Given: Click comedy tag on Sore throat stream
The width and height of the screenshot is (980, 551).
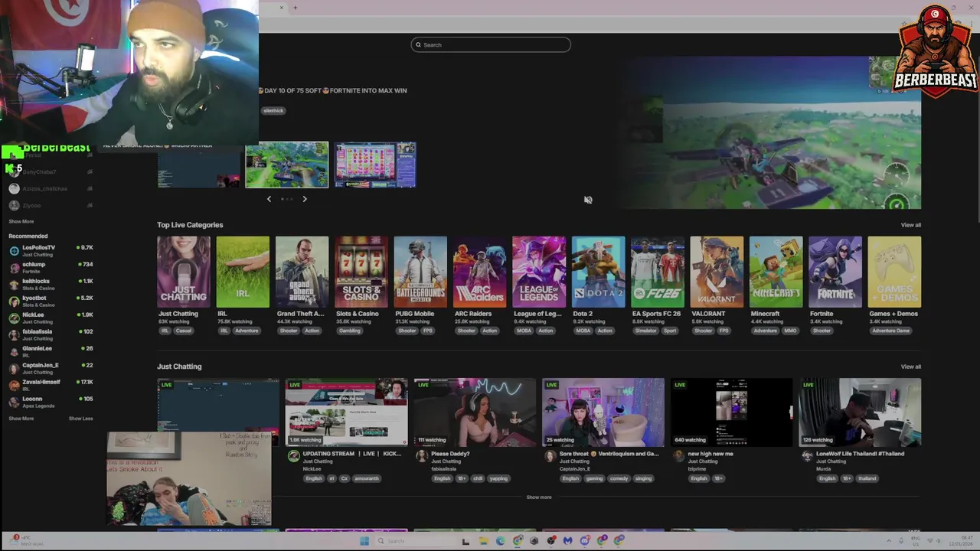Looking at the screenshot, I should coord(619,478).
